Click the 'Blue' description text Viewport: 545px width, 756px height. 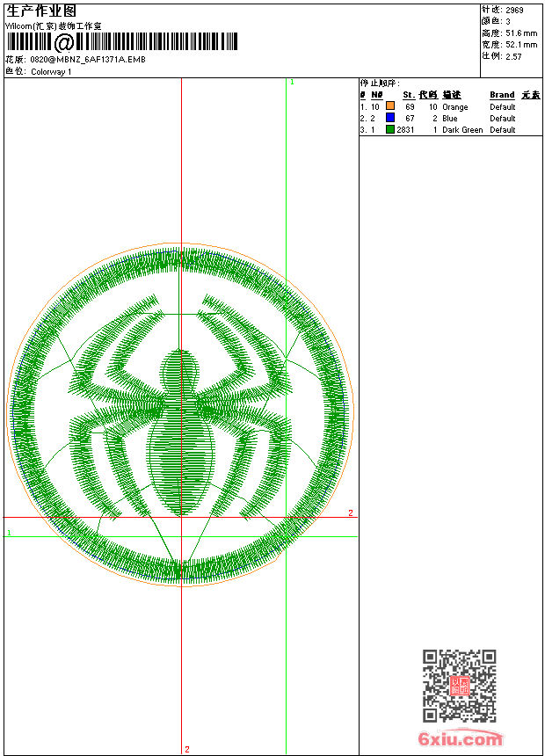tap(449, 118)
